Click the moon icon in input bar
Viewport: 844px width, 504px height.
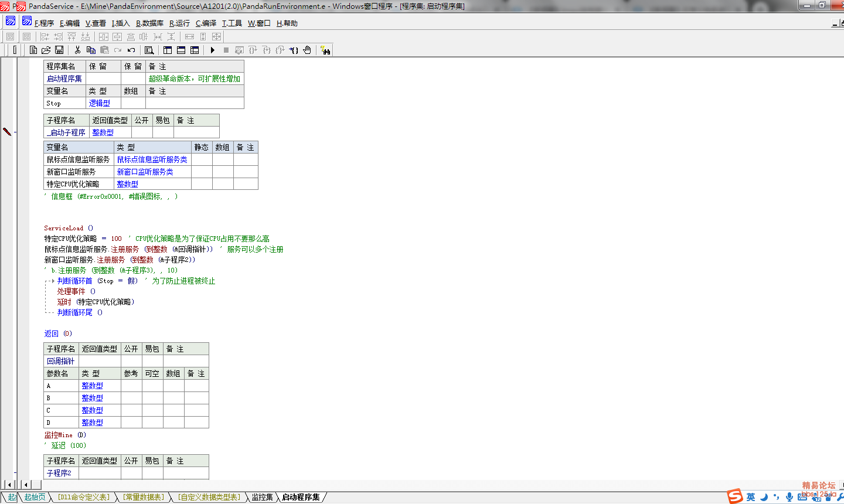tap(764, 497)
